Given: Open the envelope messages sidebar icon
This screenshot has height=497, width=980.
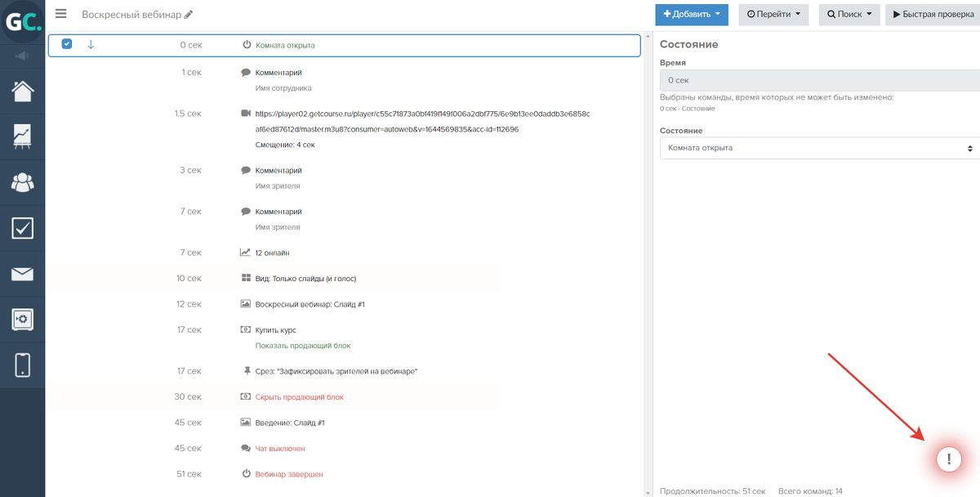Looking at the screenshot, I should point(23,274).
